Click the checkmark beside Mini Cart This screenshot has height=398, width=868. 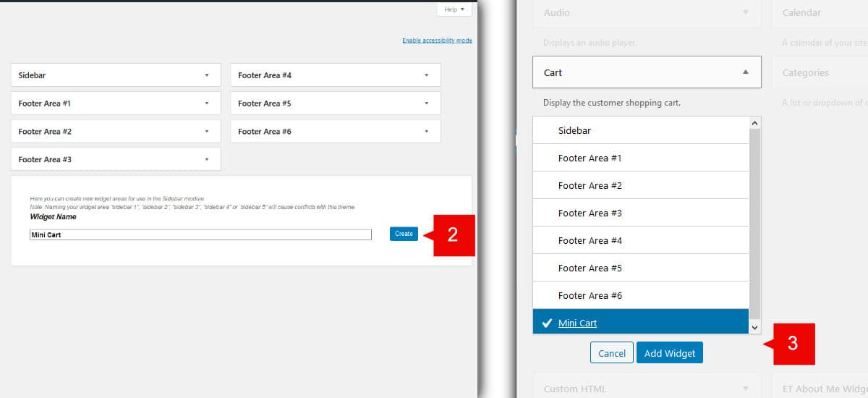pyautogui.click(x=547, y=323)
